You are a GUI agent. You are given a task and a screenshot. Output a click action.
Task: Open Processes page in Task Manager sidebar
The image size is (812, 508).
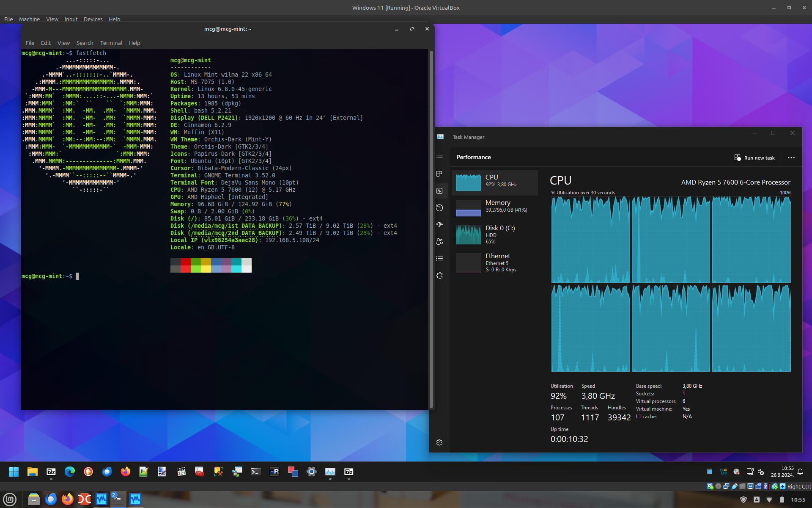439,174
